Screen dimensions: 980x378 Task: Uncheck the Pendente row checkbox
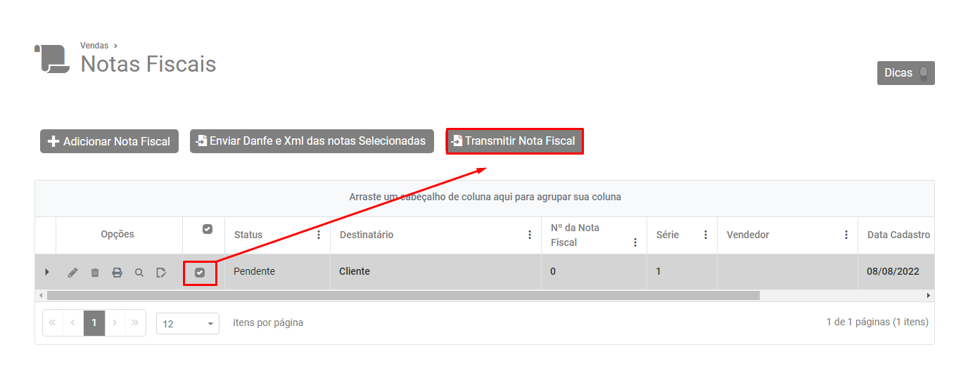click(200, 273)
